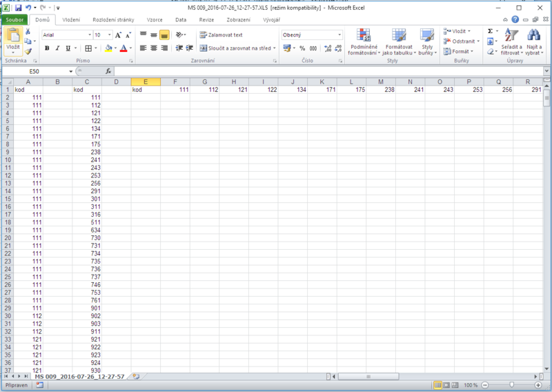Screen dimensions: 552x392
Task: Apply the yellow fill color
Action: point(108,48)
